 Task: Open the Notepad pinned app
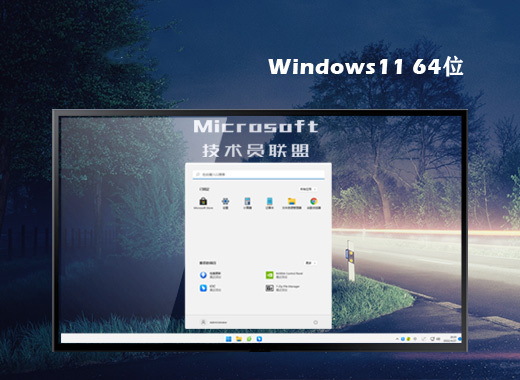tap(270, 203)
